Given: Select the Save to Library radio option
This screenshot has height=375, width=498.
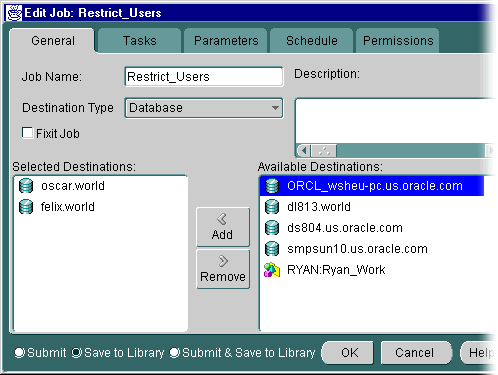Looking at the screenshot, I should (77, 352).
